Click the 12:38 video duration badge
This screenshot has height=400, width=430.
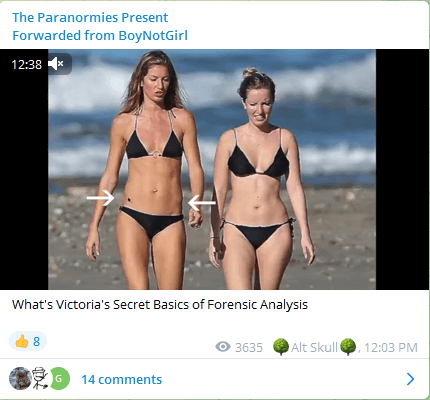pos(27,64)
